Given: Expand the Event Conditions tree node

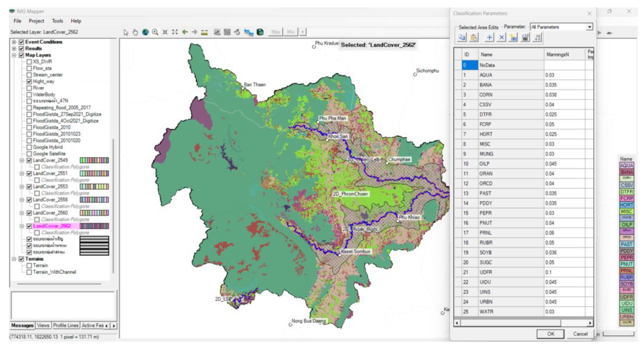Looking at the screenshot, I should 14,42.
